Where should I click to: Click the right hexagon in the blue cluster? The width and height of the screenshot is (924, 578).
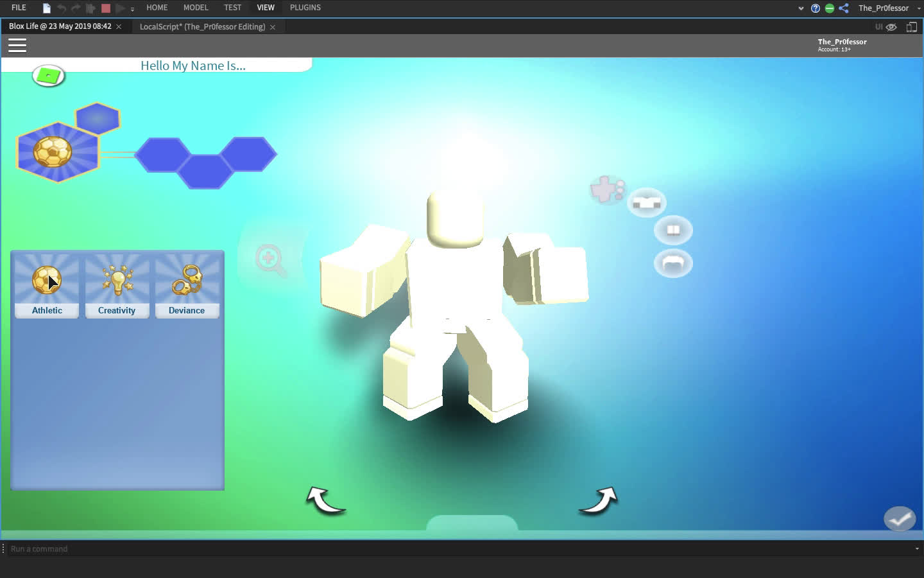[248, 154]
